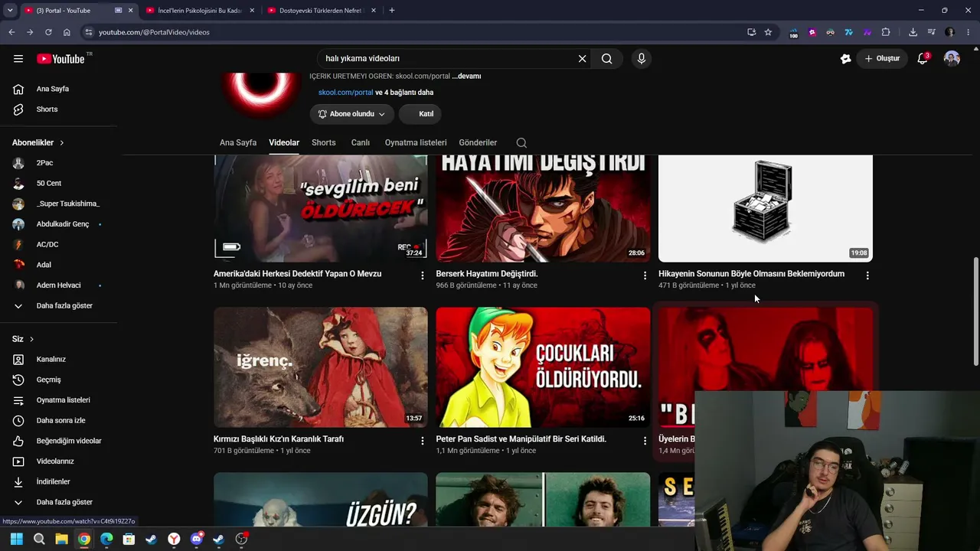Image resolution: width=980 pixels, height=551 pixels.
Task: Open the Kırmızı Başlıklı Kız thumbnail
Action: click(x=321, y=367)
